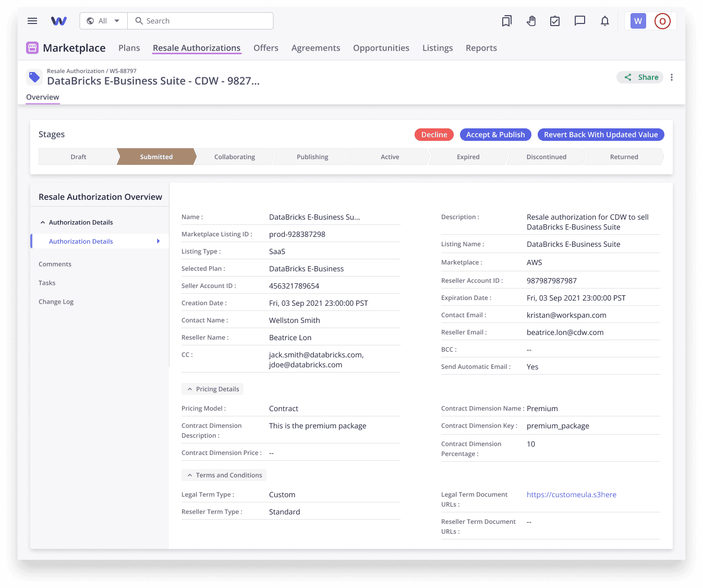Click the purple W workspace avatar
This screenshot has width=703, height=588.
(x=638, y=21)
